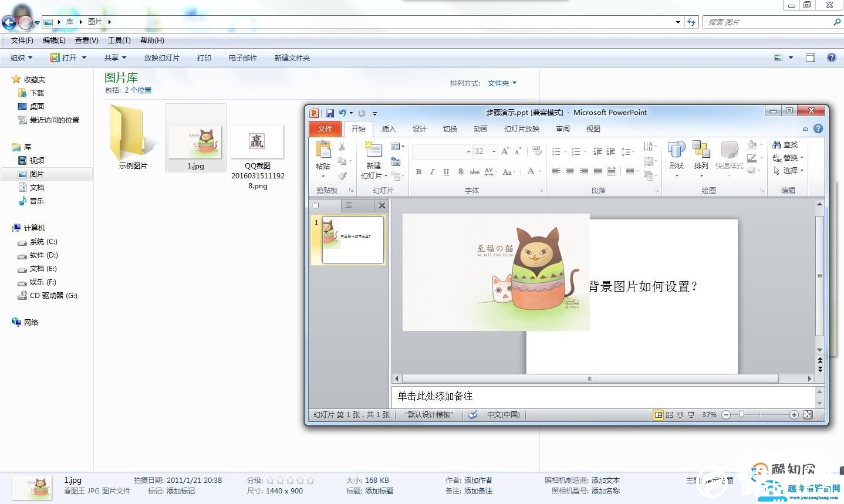The image size is (844, 504).
Task: Click the Format Painter brush icon
Action: (x=343, y=174)
